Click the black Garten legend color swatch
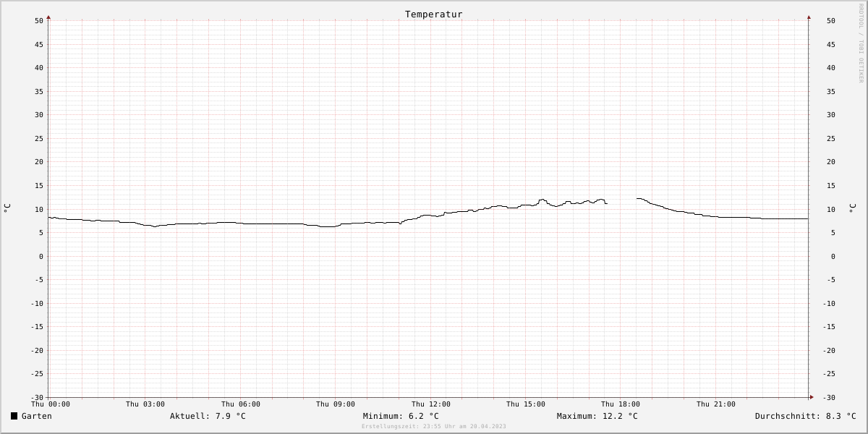This screenshot has width=868, height=434. [x=14, y=416]
